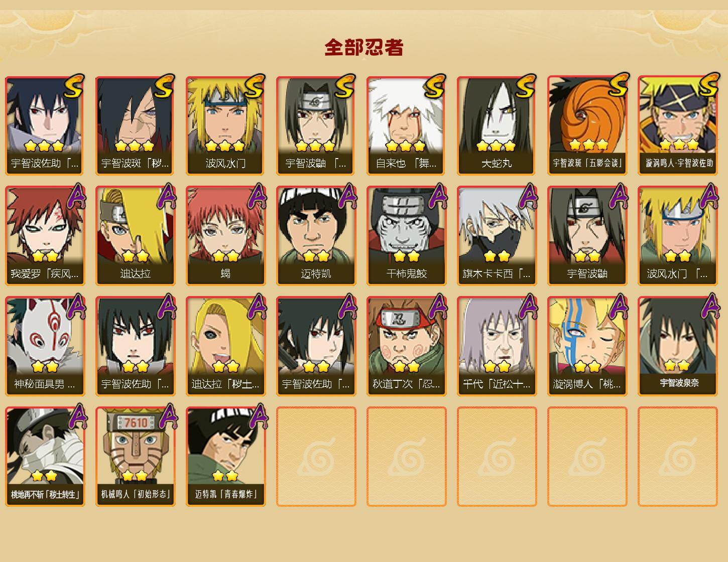
Task: Select the 干柿鬼鲛 ninja card
Action: (406, 236)
